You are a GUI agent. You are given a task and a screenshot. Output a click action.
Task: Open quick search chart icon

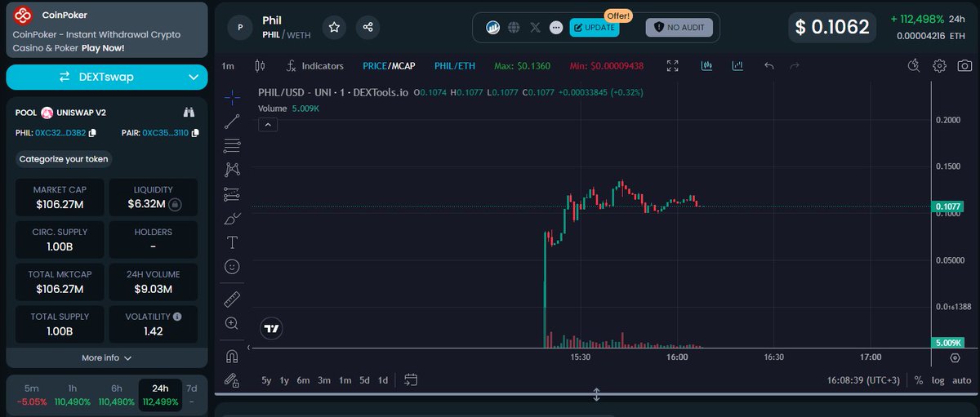pos(915,66)
